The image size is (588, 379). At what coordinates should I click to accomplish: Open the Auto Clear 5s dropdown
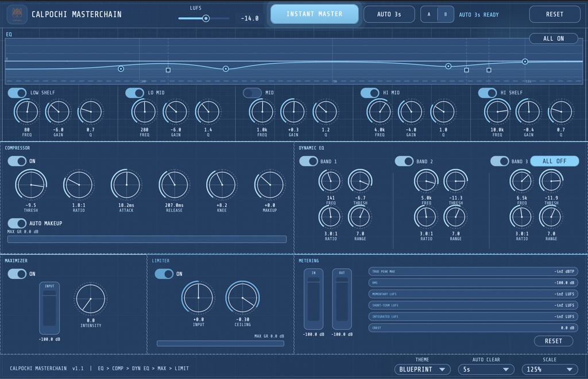pyautogui.click(x=486, y=369)
